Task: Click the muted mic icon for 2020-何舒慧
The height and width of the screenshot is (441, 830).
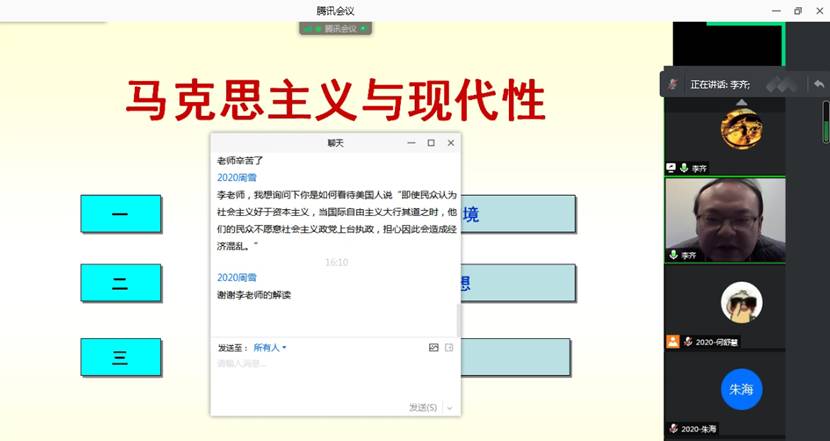Action: tap(688, 341)
